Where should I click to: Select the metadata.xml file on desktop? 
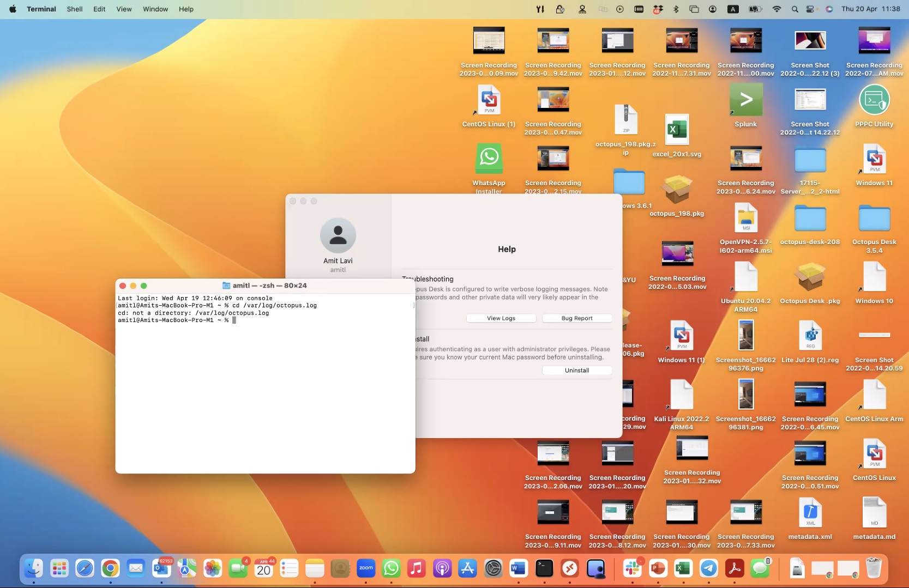[x=810, y=513]
